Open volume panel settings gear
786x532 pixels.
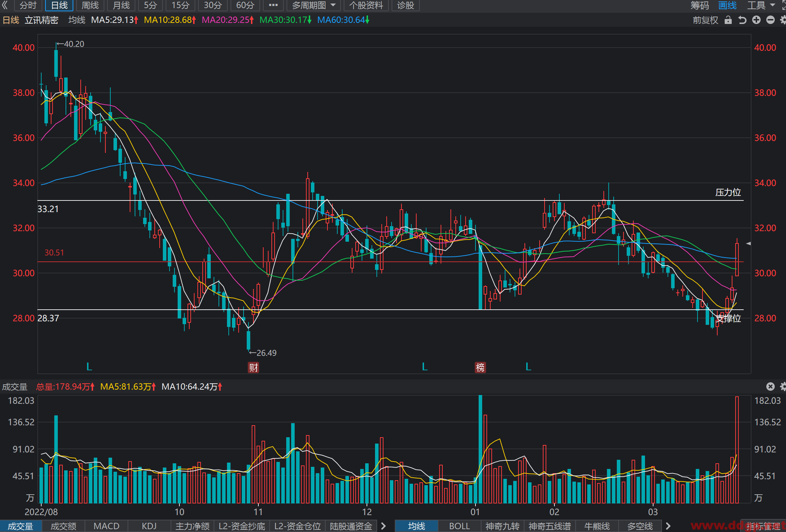(783, 386)
